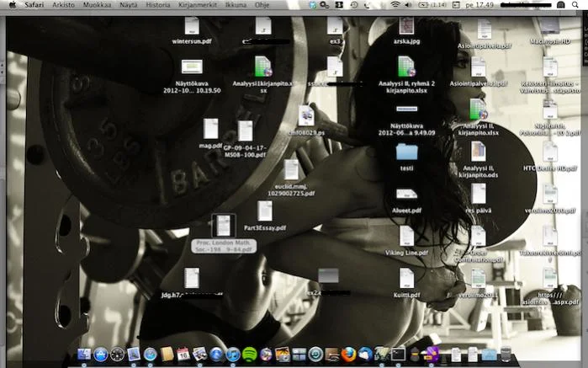The image size is (588, 368).
Task: Open the Wi-Fi status menu
Action: click(x=395, y=5)
